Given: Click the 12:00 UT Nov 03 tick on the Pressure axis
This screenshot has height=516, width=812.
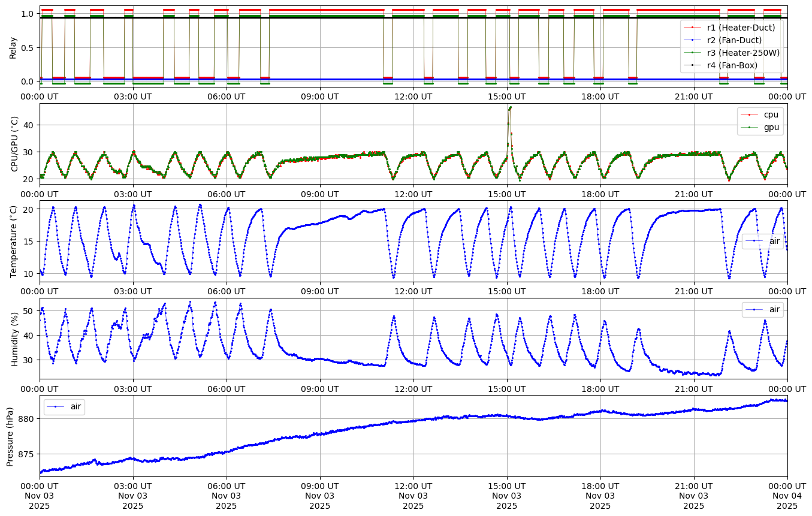Looking at the screenshot, I should click(x=413, y=496).
